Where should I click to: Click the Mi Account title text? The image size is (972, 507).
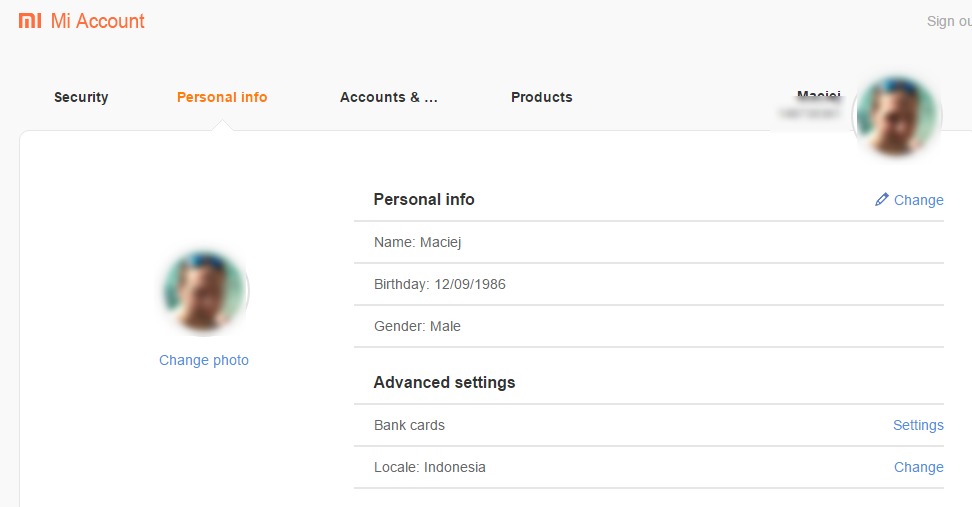point(98,21)
